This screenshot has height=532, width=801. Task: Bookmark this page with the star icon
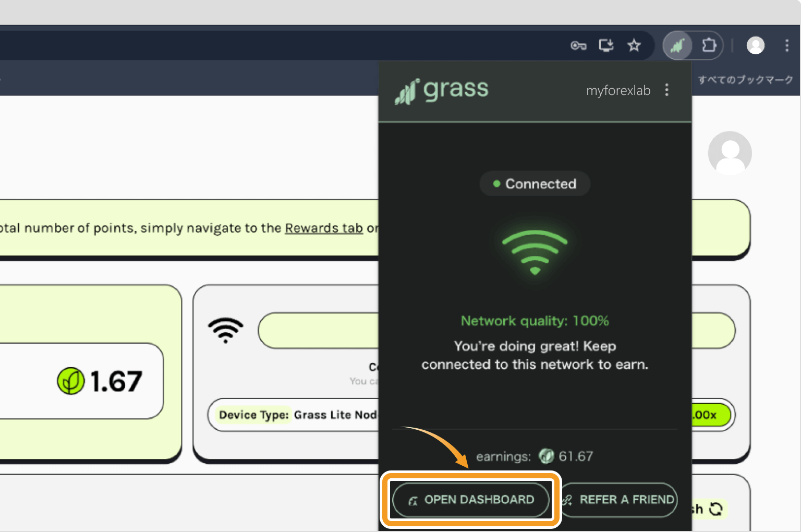(634, 45)
